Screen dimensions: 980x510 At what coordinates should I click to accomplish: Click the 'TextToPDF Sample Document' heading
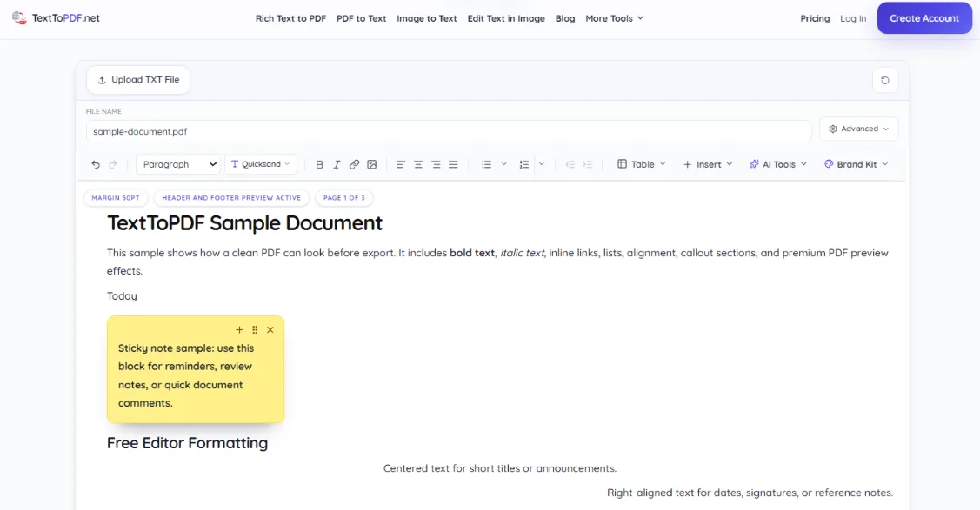(244, 222)
